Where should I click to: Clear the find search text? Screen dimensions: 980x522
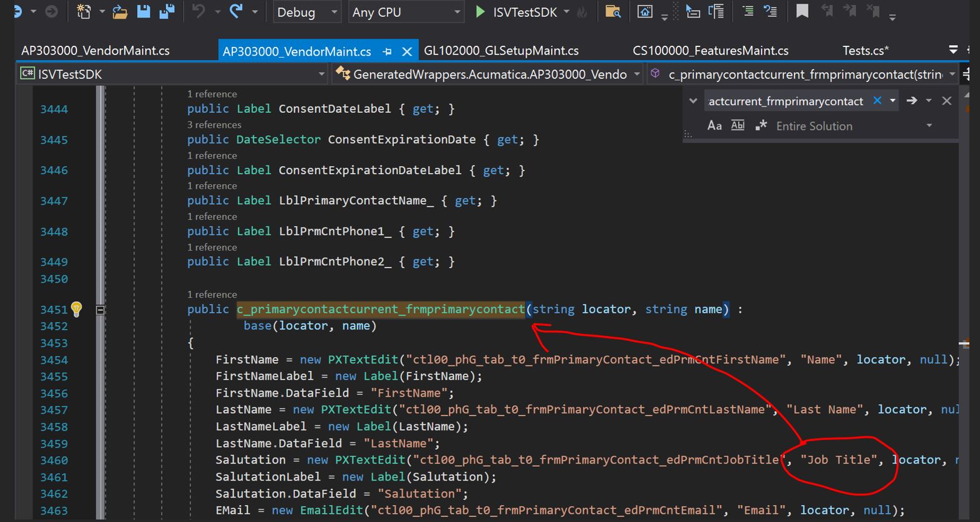(x=877, y=100)
